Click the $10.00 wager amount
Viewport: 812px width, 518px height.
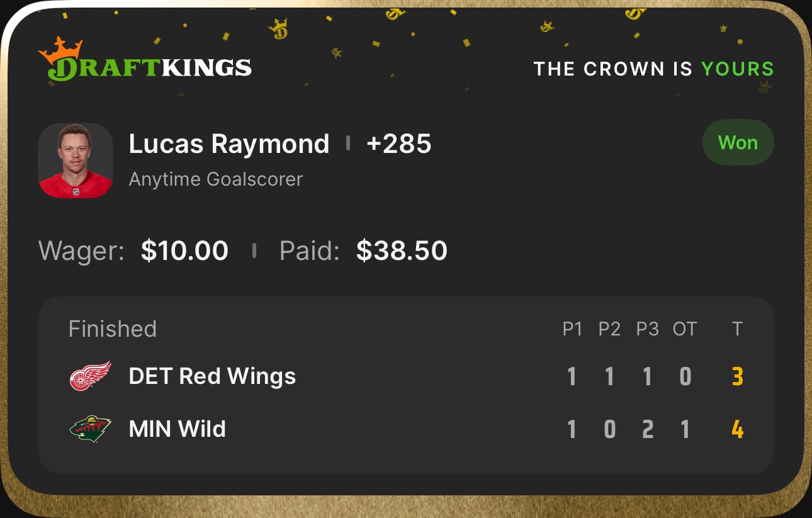pyautogui.click(x=184, y=251)
